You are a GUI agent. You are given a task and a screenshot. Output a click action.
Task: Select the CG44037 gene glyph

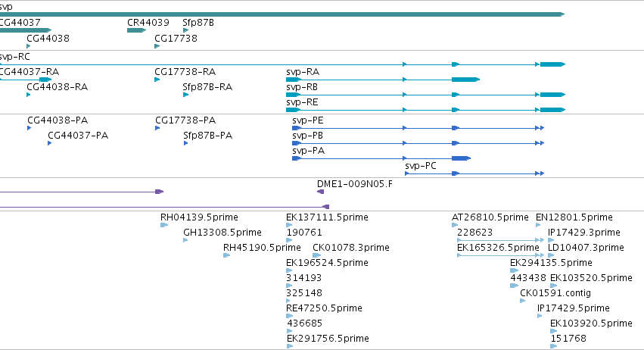26,30
